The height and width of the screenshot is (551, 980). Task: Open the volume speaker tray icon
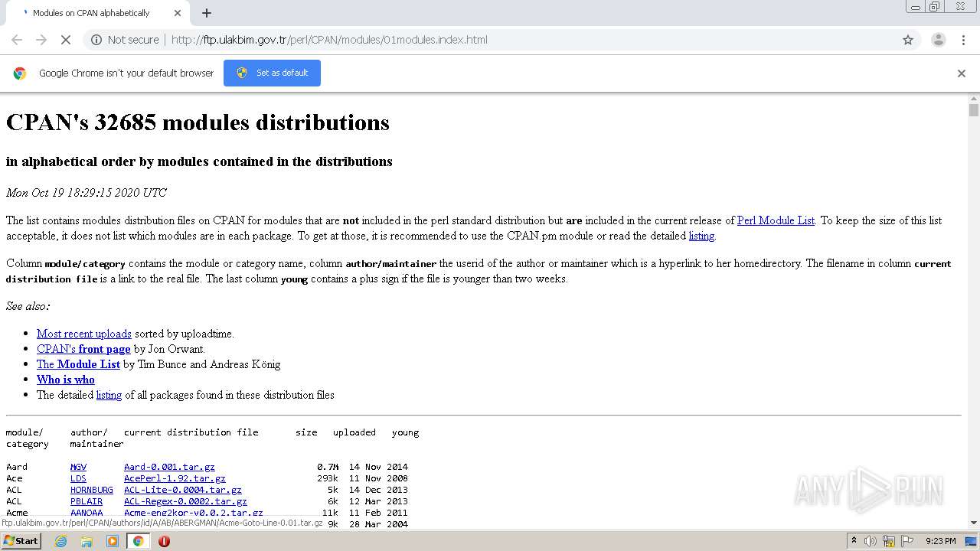[x=871, y=541]
